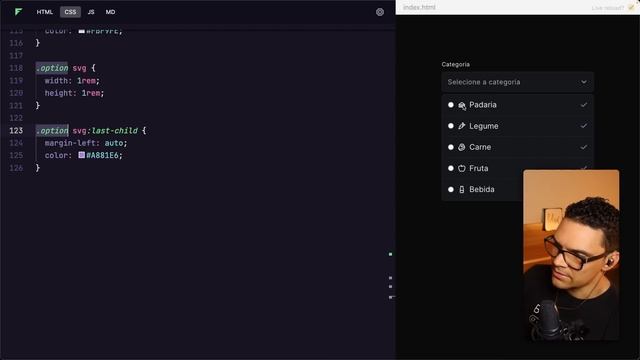Choose the Legume option label
Screen dimensions: 640x360
[484, 126]
